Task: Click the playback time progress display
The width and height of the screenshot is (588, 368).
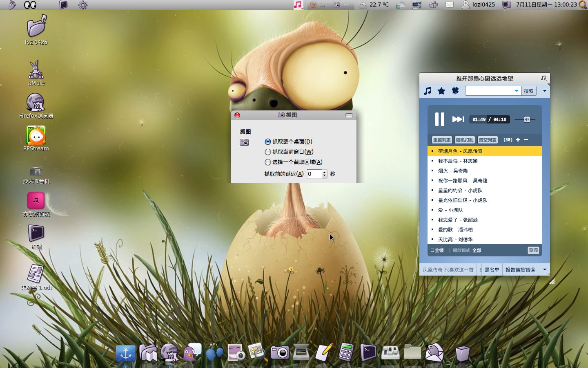Action: (x=489, y=119)
